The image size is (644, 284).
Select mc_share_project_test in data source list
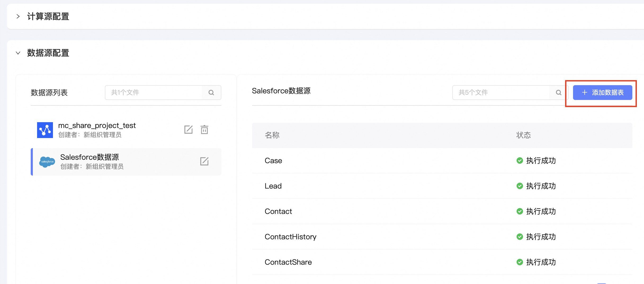click(126, 130)
